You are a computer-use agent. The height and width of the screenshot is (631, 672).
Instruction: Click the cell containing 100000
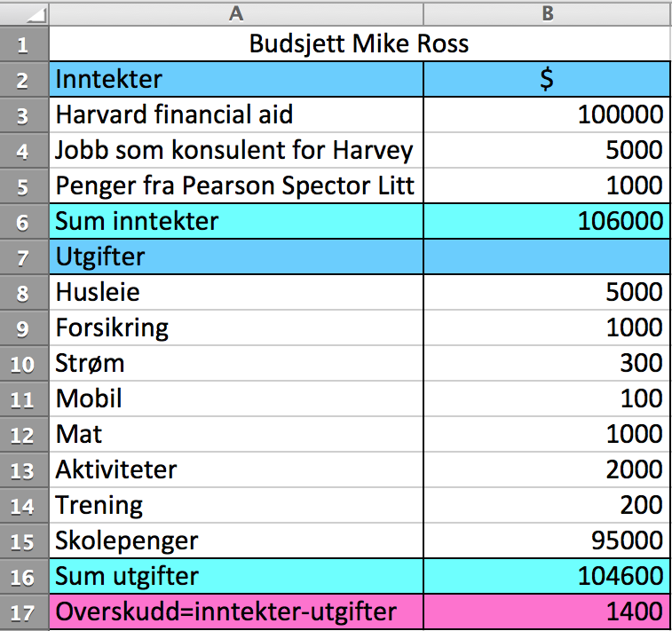coord(547,114)
